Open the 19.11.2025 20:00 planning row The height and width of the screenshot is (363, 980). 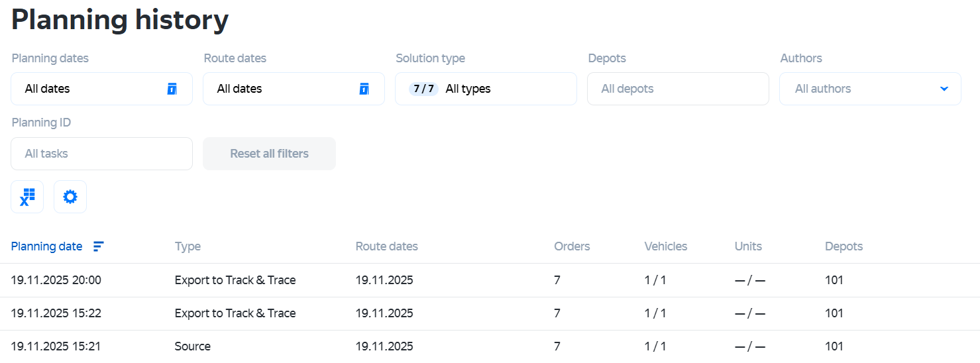tap(56, 280)
